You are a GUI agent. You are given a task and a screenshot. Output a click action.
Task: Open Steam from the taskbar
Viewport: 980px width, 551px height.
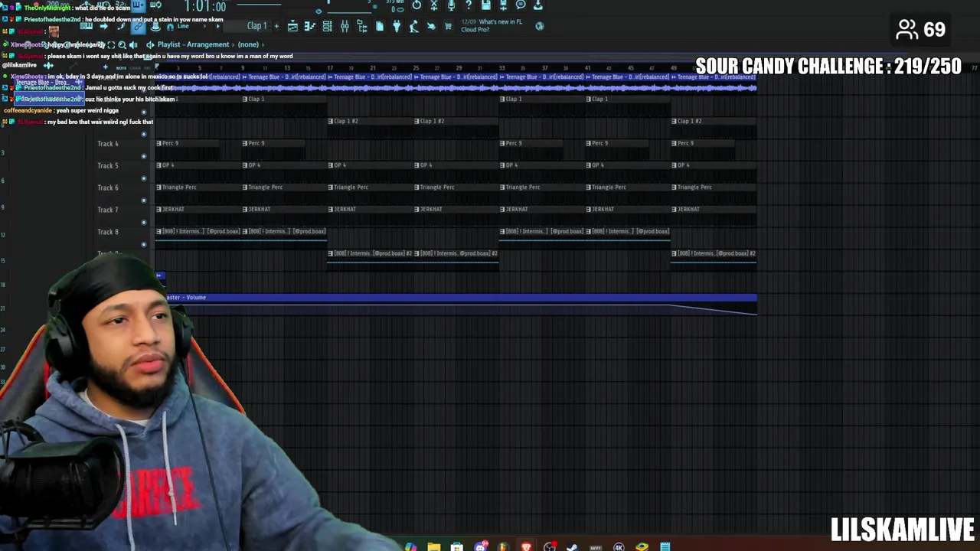pyautogui.click(x=572, y=546)
